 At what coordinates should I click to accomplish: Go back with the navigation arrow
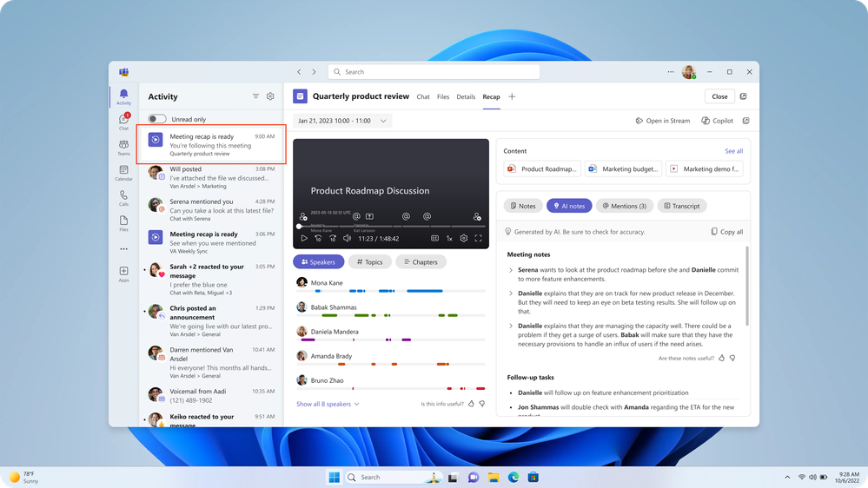(299, 72)
